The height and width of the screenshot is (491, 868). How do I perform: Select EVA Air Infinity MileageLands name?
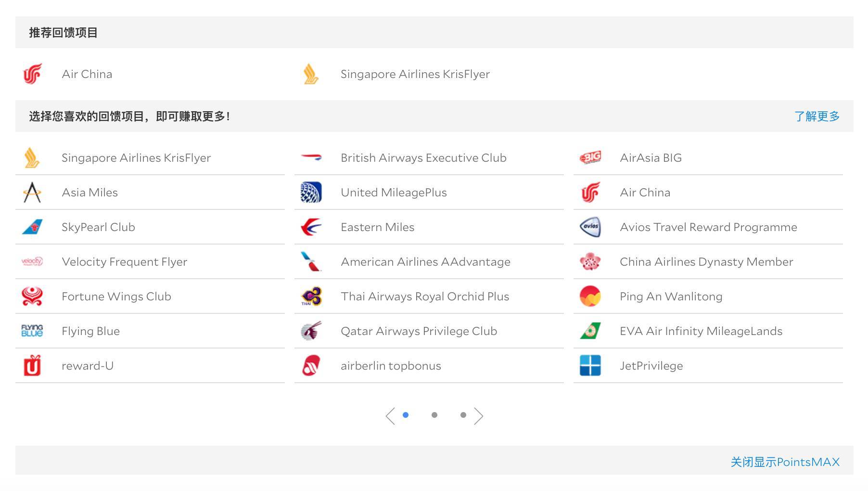[x=701, y=331]
